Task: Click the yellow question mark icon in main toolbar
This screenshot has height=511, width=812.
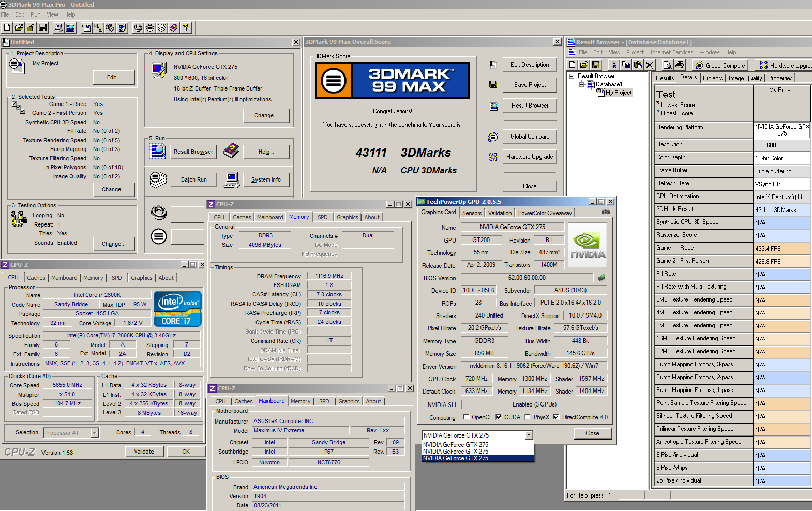Action: tap(186, 27)
